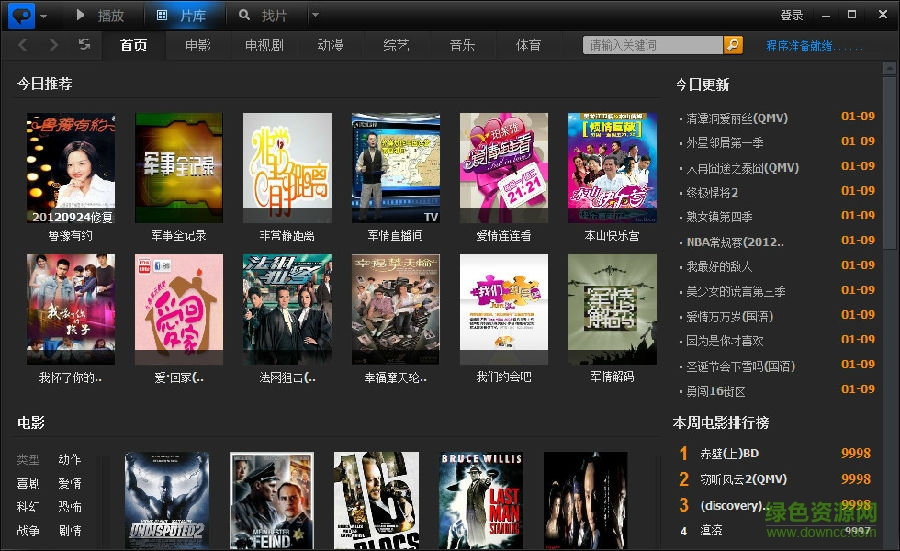This screenshot has height=551, width=900.
Task: Select the 动漫 category in the navigation bar
Action: [x=330, y=45]
